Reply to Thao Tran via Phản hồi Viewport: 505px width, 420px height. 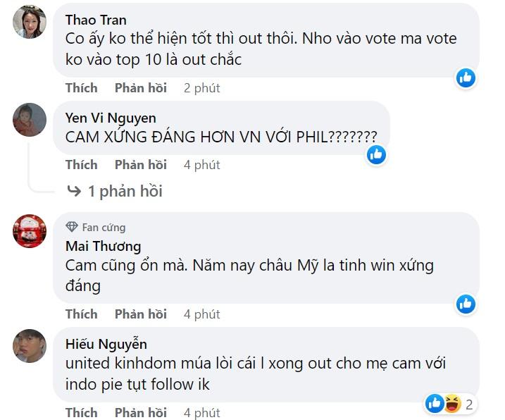pos(140,88)
